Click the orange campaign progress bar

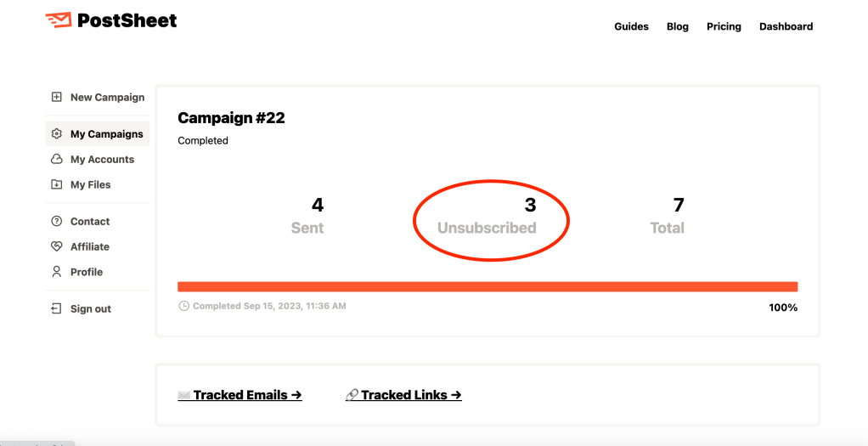[488, 287]
